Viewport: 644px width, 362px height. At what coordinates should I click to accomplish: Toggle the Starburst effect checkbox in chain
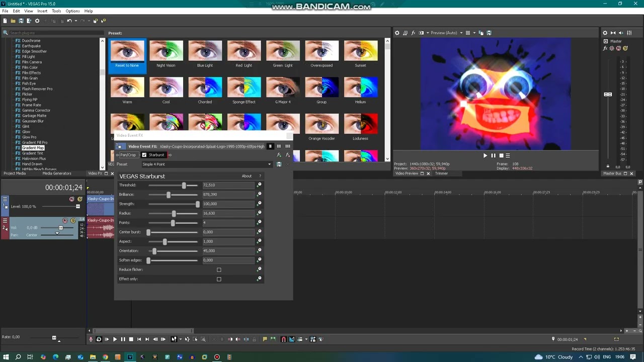coord(144,155)
